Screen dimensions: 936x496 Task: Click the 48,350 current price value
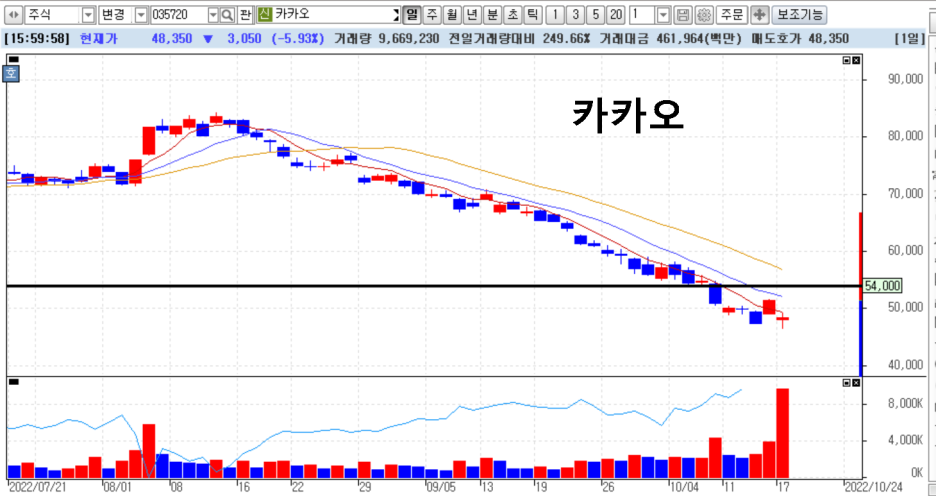(172, 39)
